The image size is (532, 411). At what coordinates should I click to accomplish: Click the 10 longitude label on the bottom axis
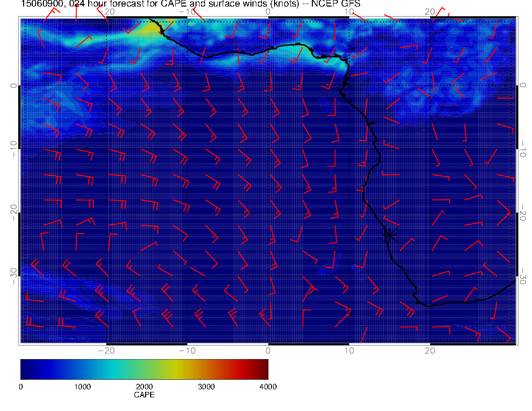(x=349, y=350)
